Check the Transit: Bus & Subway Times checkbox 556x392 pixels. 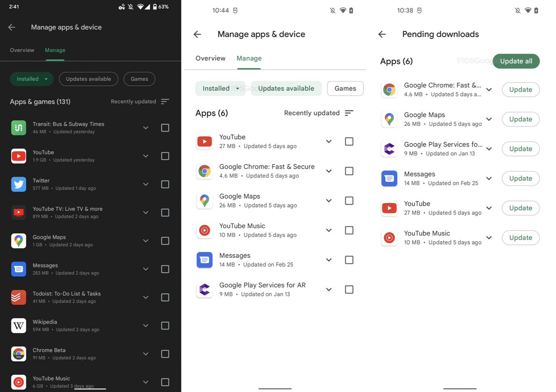pos(165,128)
